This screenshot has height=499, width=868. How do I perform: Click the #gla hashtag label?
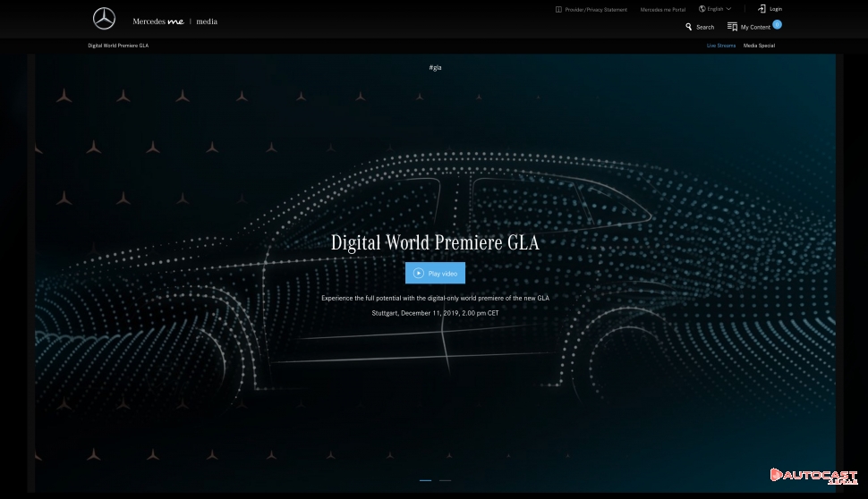[435, 67]
